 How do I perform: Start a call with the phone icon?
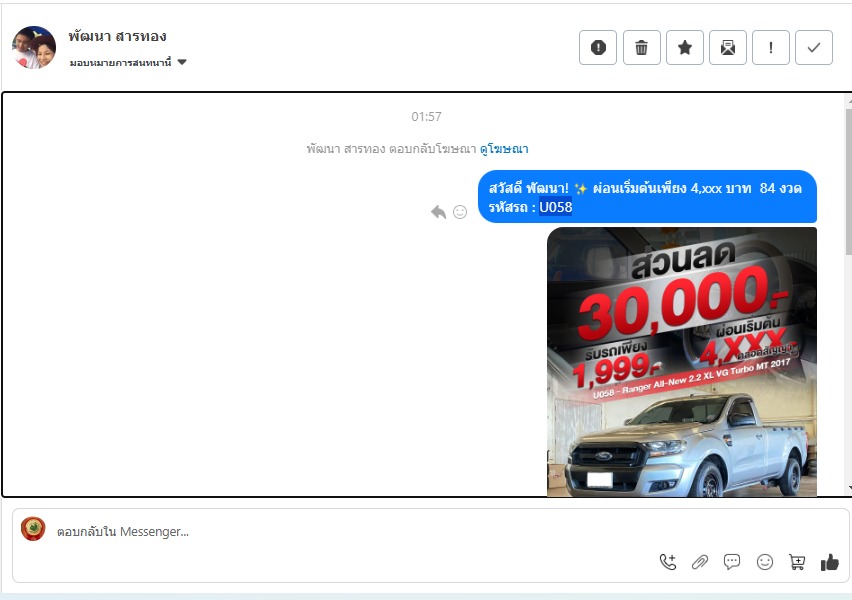(x=668, y=562)
